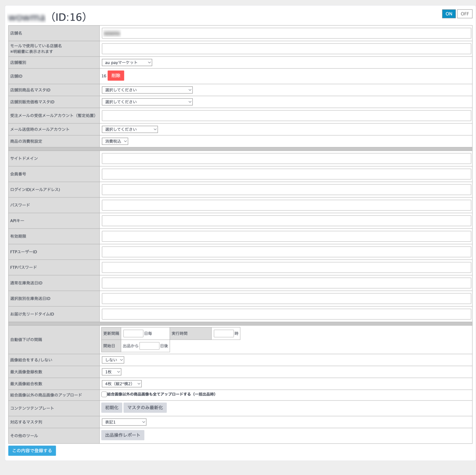Open the 店舗種別 dropdown showing au payマーケット
The height and width of the screenshot is (475, 476).
tap(127, 63)
